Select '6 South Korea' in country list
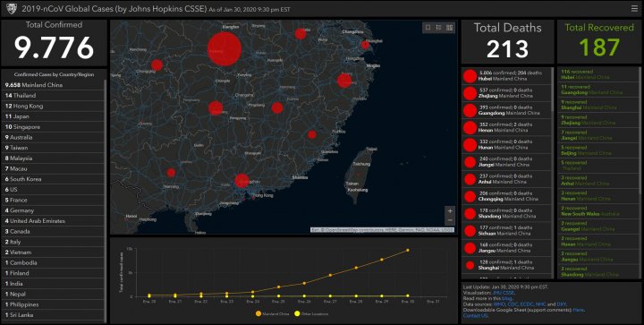644x325 pixels. tap(53, 179)
